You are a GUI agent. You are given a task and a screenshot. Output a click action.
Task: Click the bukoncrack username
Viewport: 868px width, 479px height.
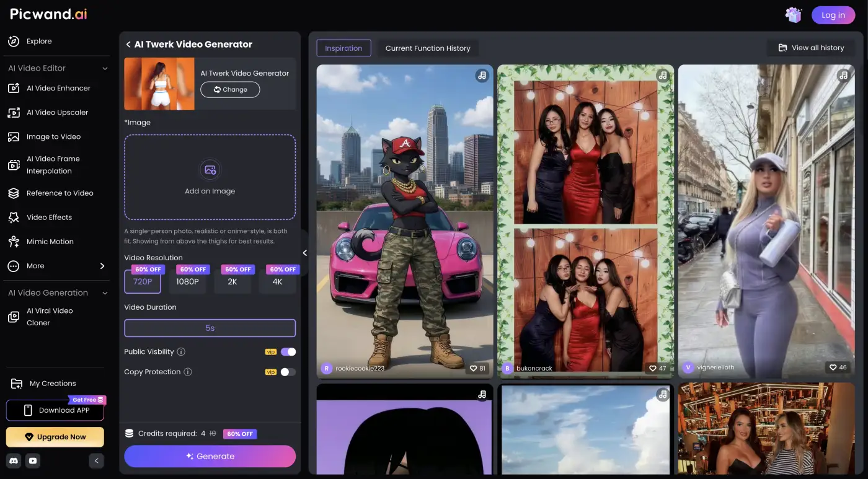click(534, 368)
